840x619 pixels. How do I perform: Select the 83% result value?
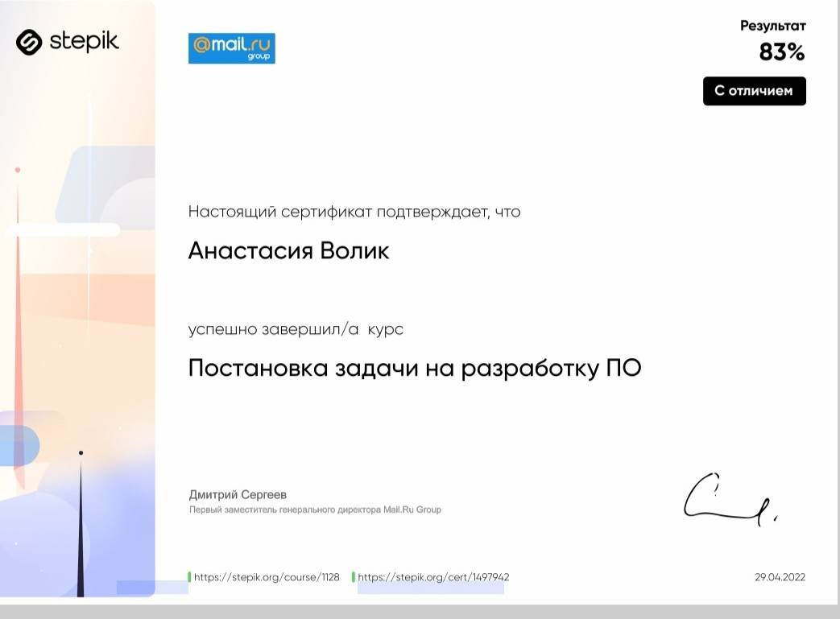(781, 52)
